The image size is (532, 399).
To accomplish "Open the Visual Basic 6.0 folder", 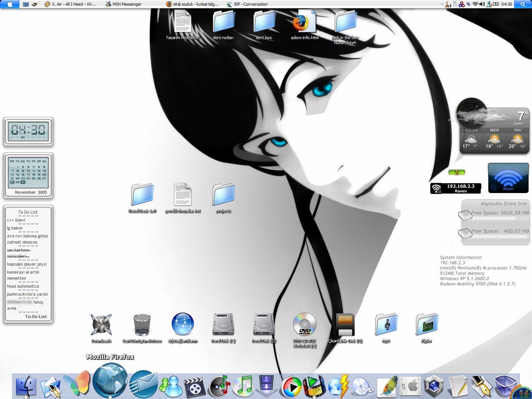I will coord(142,198).
